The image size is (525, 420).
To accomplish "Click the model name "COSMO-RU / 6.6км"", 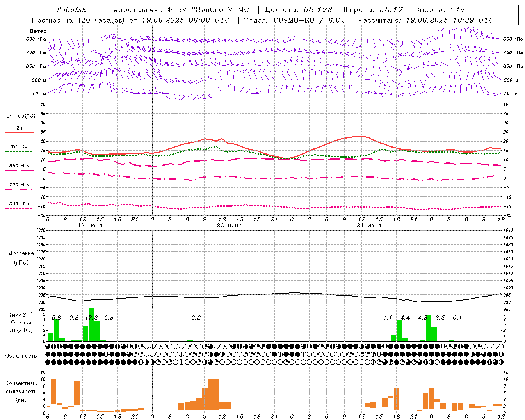I will 310,20.
